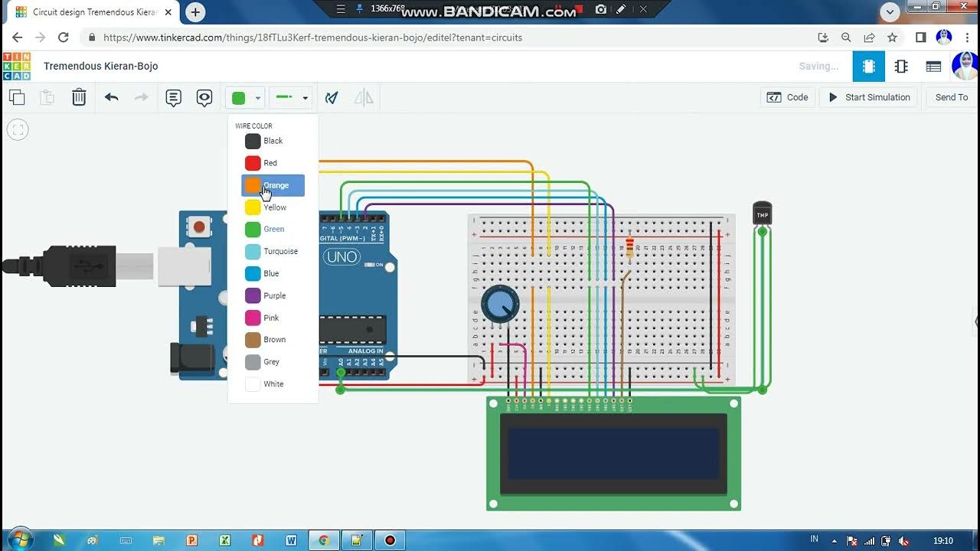
Task: Open the Chrome menu three dots
Action: pos(967,37)
